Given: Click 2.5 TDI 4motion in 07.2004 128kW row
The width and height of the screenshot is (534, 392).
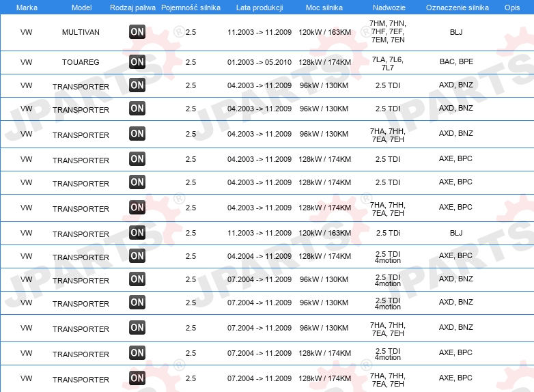Looking at the screenshot, I should (388, 354).
